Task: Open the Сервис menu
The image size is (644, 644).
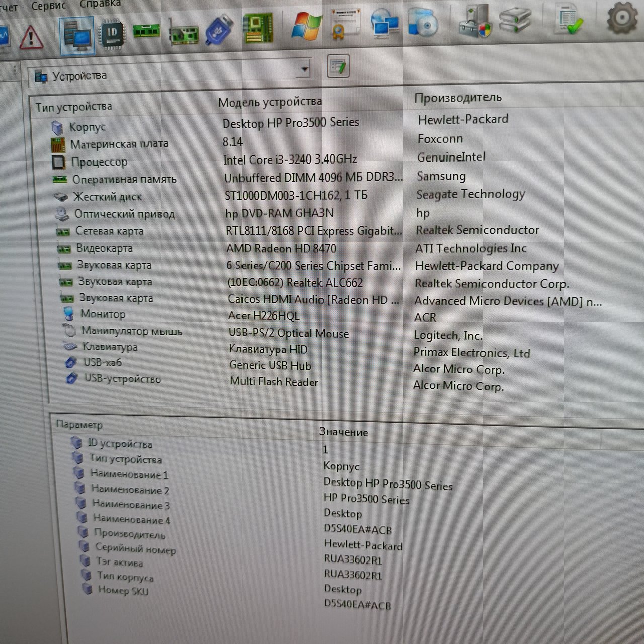Action: click(x=48, y=6)
